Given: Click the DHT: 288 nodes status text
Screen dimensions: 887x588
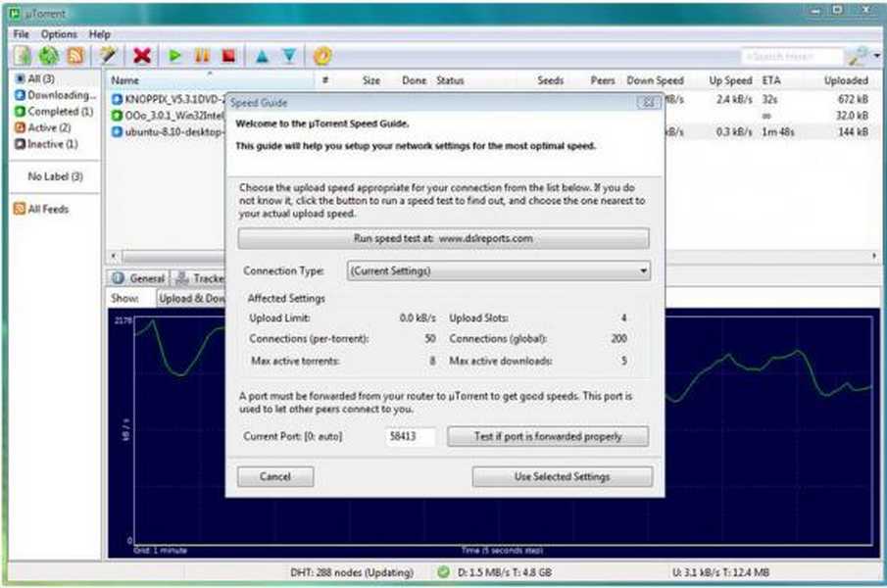Looking at the screenshot, I should pyautogui.click(x=351, y=572).
